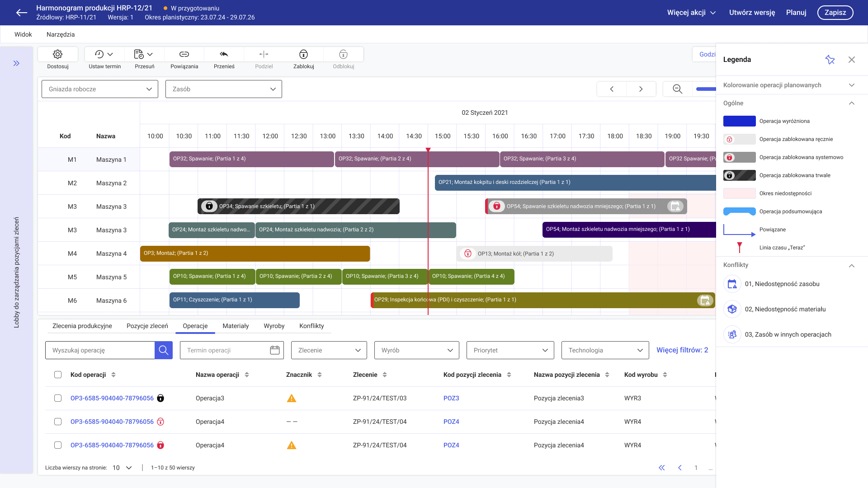Image resolution: width=868 pixels, height=488 pixels.
Task: Click the zoom out magnifier icon
Action: [x=677, y=89]
